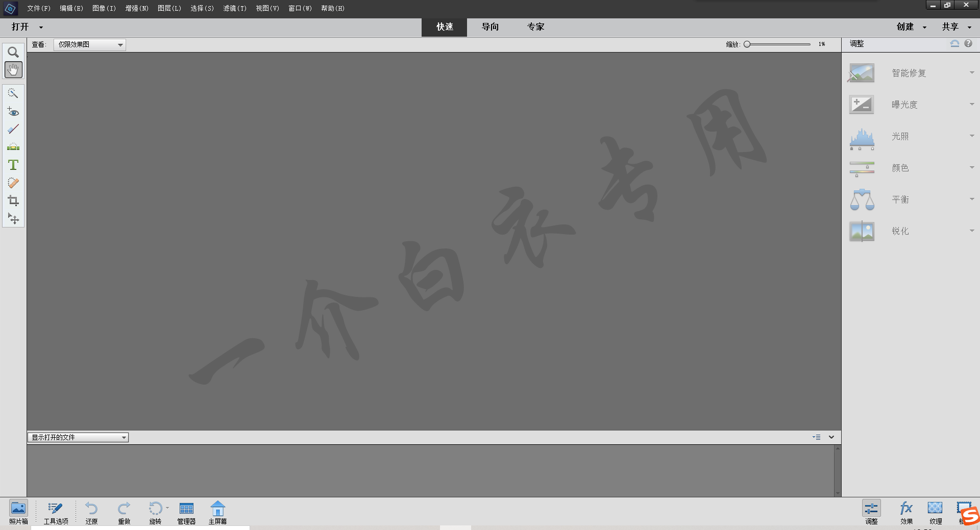Viewport: 980px width, 530px height.
Task: Open the 效果 fx effects panel
Action: tap(906, 512)
